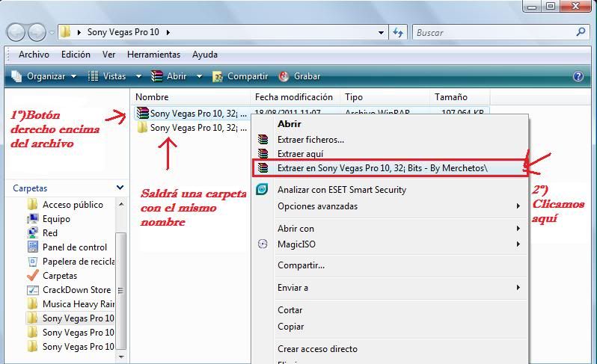Click the Red network icon in Carpetas
Viewport: 597px width, 364px height.
33,232
